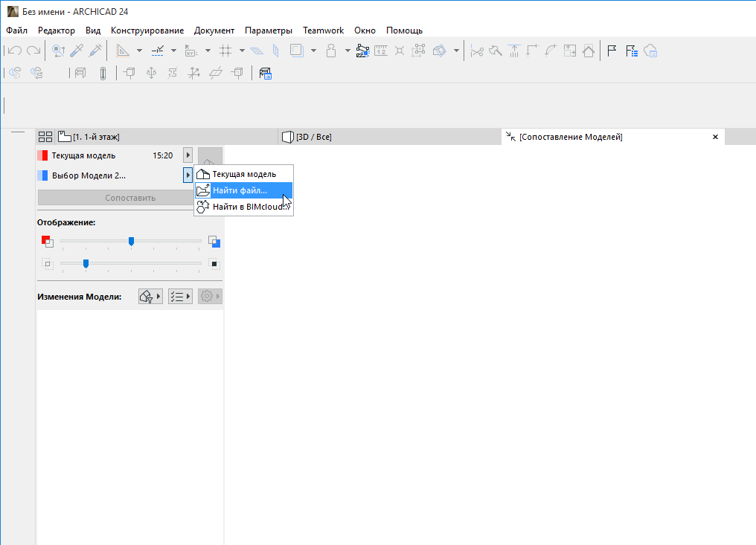The image size is (756, 545).
Task: Open the Помощь menu
Action: pos(404,30)
